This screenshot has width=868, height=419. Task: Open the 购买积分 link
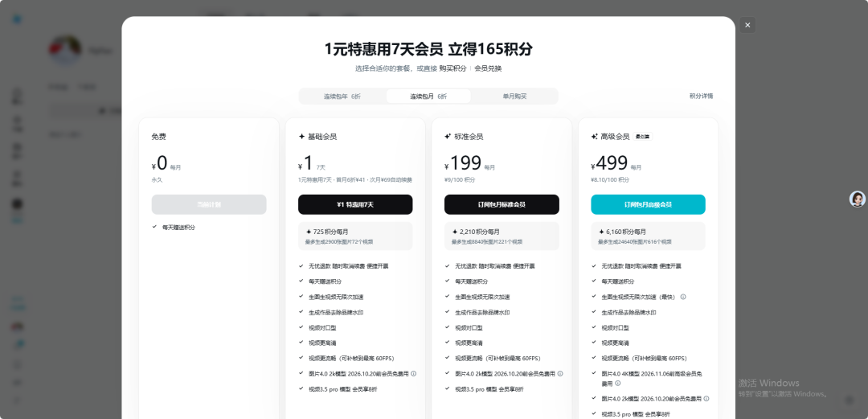(452, 68)
